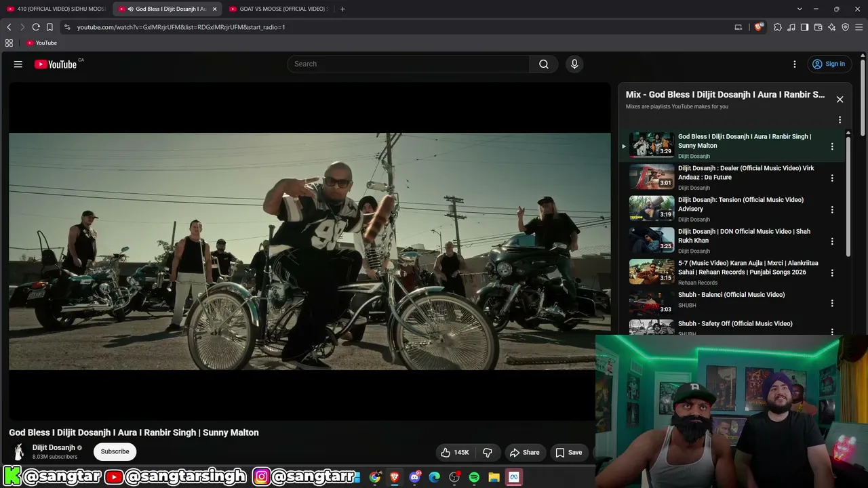Select 5-7 Karan Aujla video title in Mix
The image size is (868, 488).
748,268
